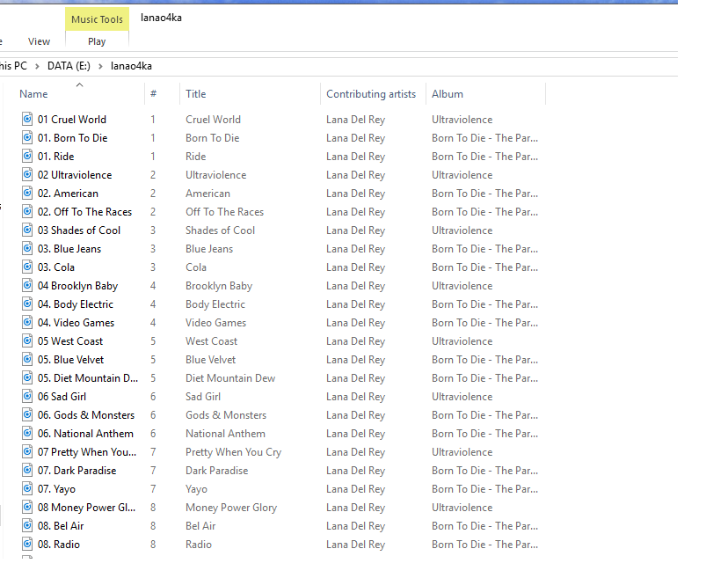Click the file icon for 05 West Coast
Image resolution: width=728 pixels, height=578 pixels.
[27, 340]
